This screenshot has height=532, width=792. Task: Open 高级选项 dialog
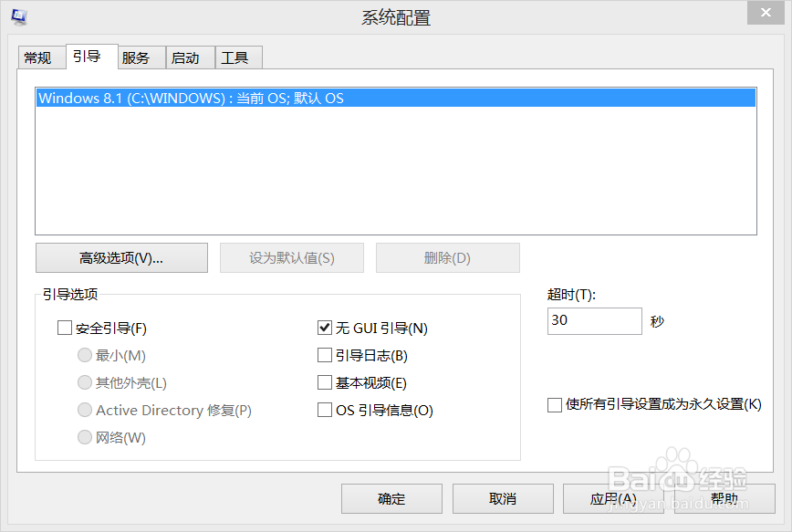(x=121, y=257)
